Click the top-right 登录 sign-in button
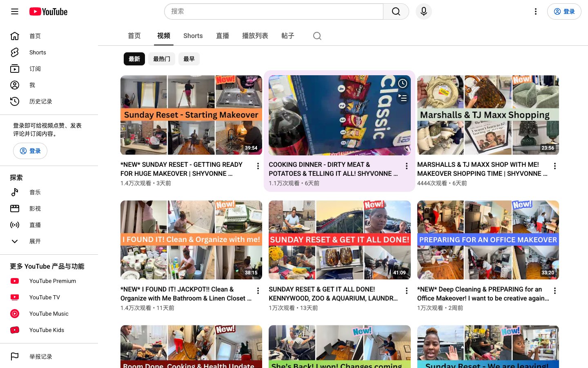This screenshot has width=588, height=368. [564, 11]
